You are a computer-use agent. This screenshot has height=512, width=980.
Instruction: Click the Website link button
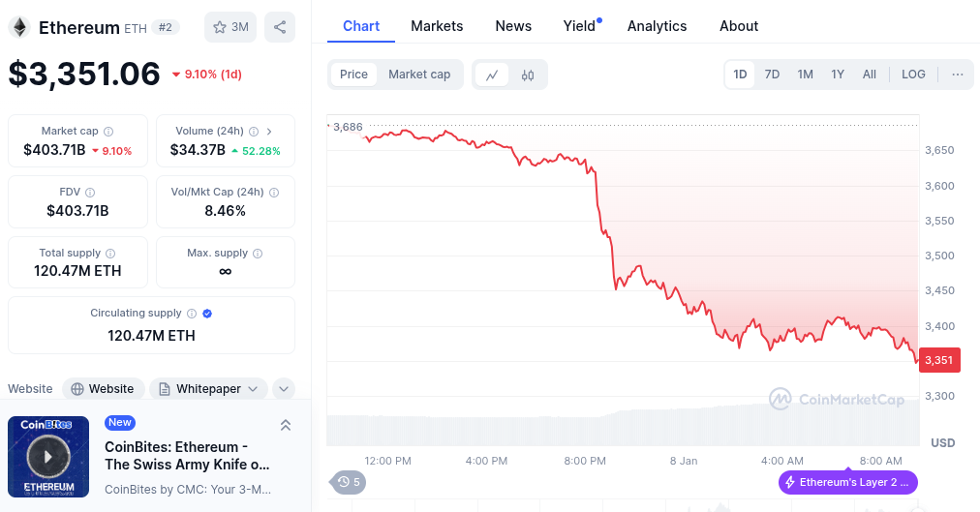point(103,389)
